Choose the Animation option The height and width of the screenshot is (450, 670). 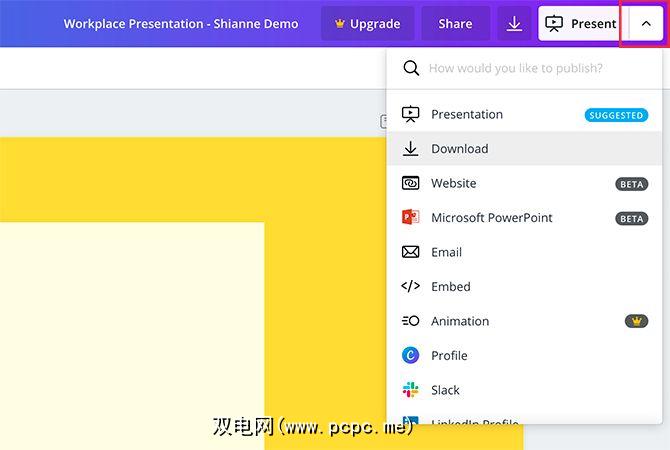(x=525, y=321)
